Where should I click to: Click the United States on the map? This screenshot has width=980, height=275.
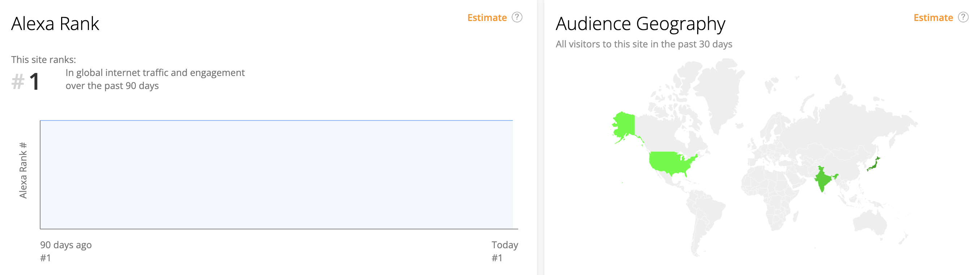(671, 162)
